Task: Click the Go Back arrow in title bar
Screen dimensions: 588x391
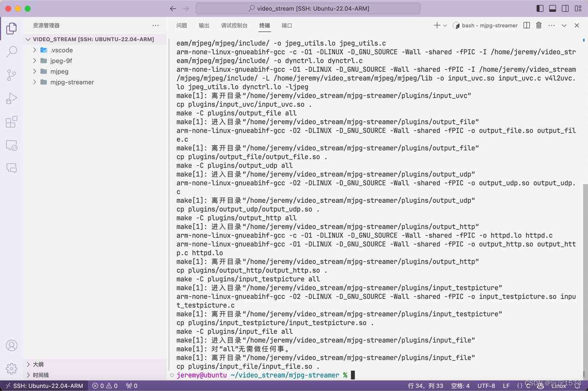Action: tap(173, 9)
